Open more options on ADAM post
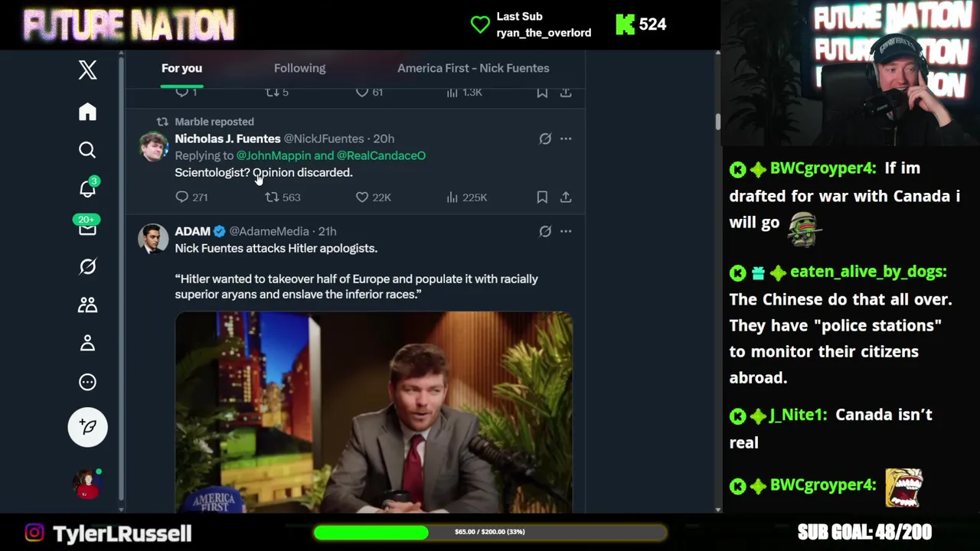Screen dimensions: 980x551 (566, 231)
